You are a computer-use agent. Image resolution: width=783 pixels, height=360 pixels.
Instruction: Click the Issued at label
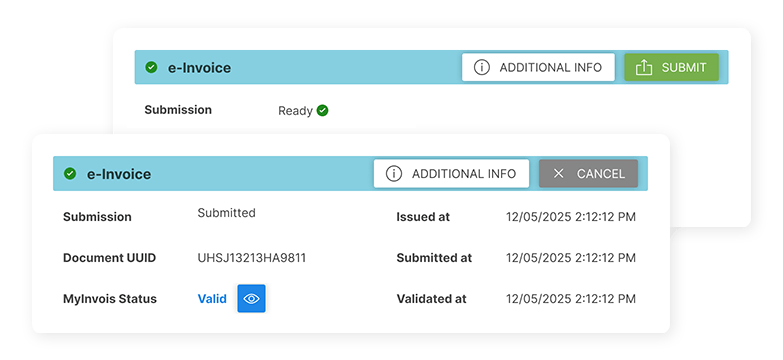pyautogui.click(x=423, y=217)
